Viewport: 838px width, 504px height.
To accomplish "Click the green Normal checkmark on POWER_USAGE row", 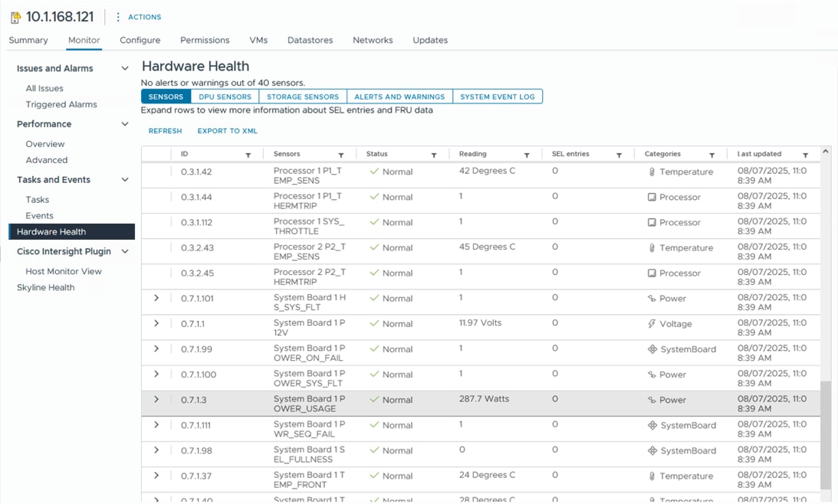I will [x=373, y=399].
